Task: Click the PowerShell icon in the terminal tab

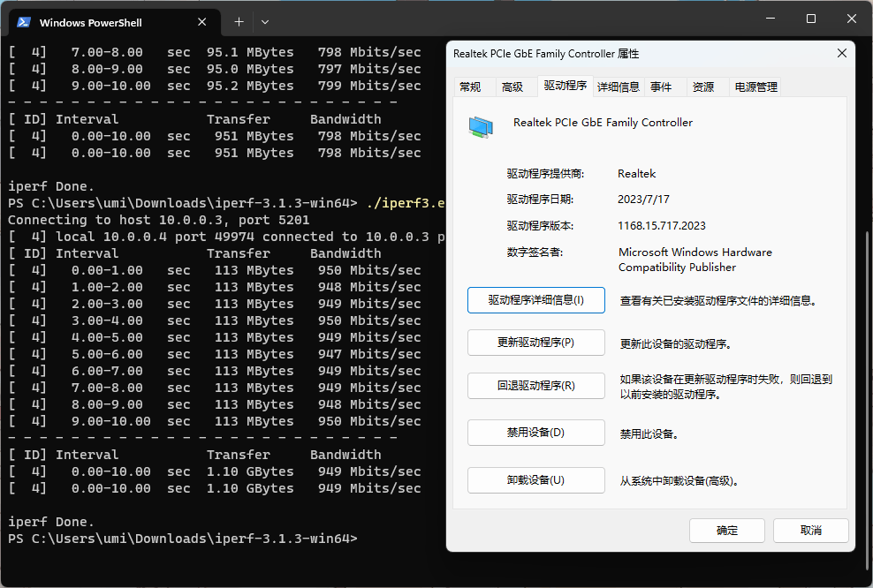Action: (x=24, y=22)
